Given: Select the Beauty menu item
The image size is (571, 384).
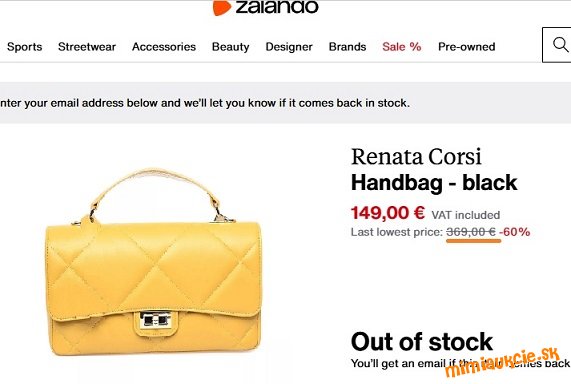Looking at the screenshot, I should pos(231,47).
